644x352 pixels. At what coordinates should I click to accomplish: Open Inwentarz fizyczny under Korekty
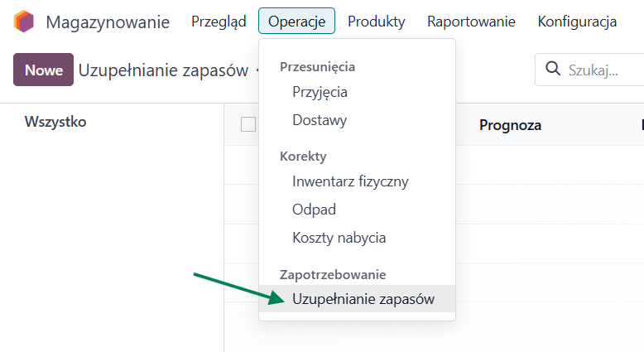350,181
